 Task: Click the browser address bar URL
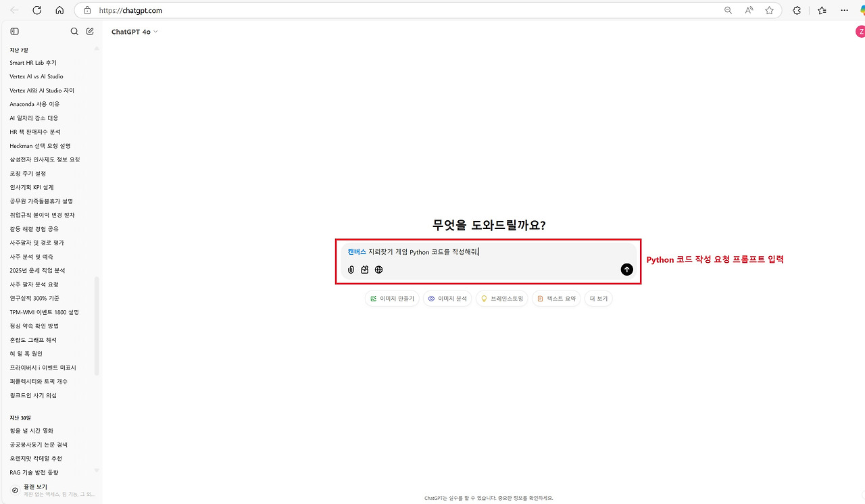(130, 10)
